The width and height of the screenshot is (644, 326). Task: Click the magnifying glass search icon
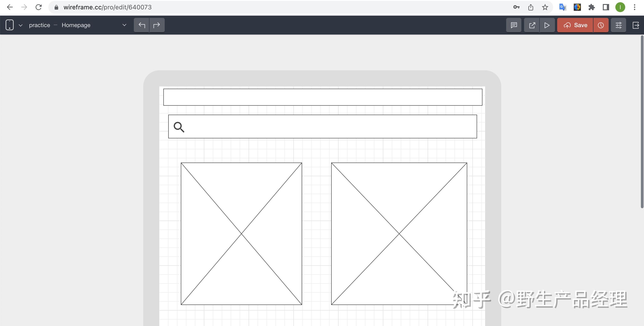tap(179, 127)
